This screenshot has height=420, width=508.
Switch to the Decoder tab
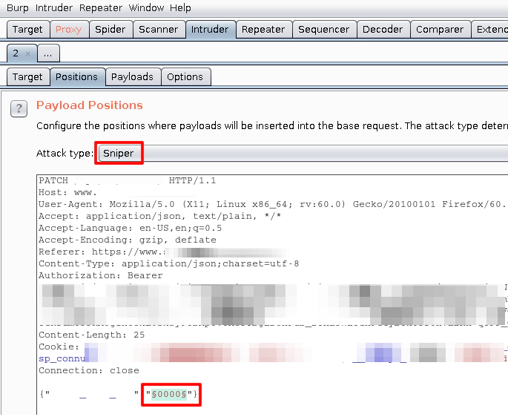tap(383, 30)
